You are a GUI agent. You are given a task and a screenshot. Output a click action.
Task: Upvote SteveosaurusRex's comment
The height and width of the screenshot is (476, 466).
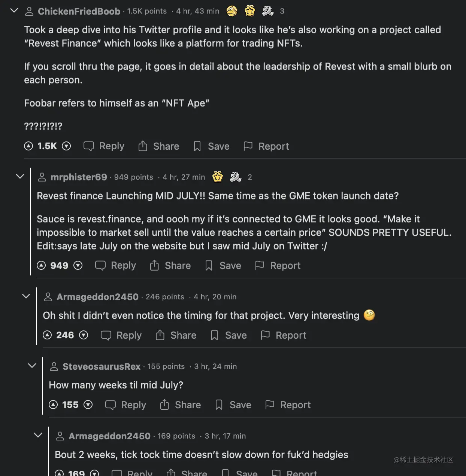point(53,405)
